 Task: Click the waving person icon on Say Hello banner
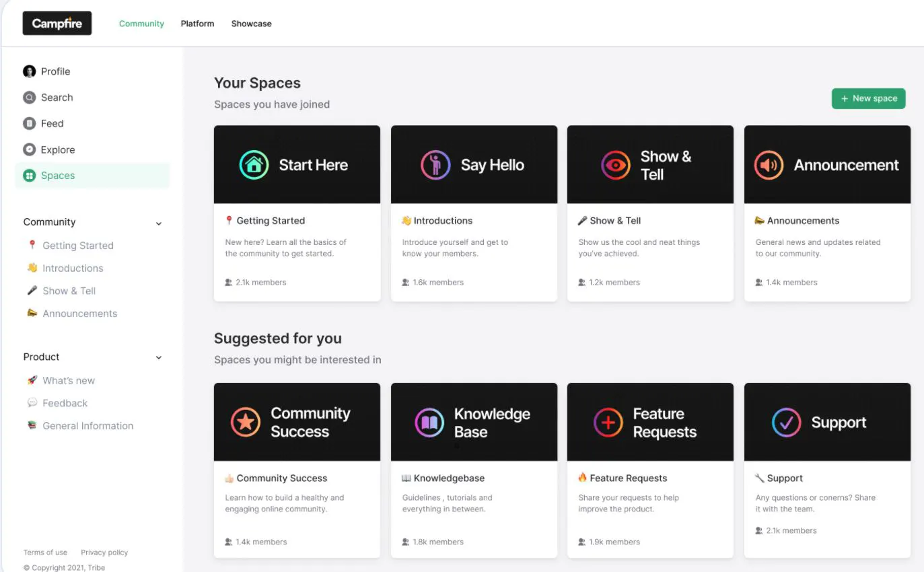pyautogui.click(x=435, y=165)
